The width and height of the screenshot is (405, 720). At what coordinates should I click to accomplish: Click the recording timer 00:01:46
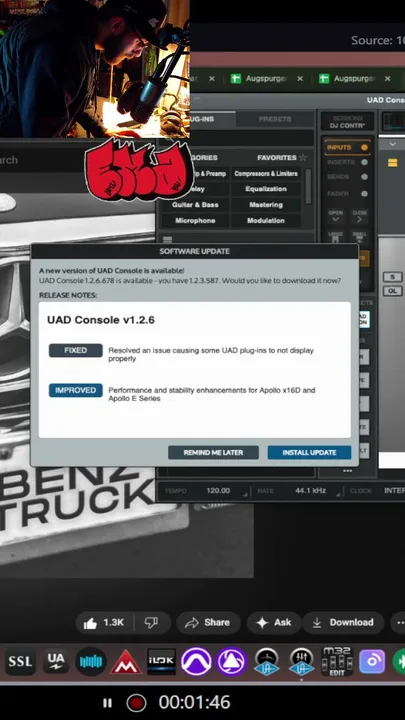pos(194,703)
